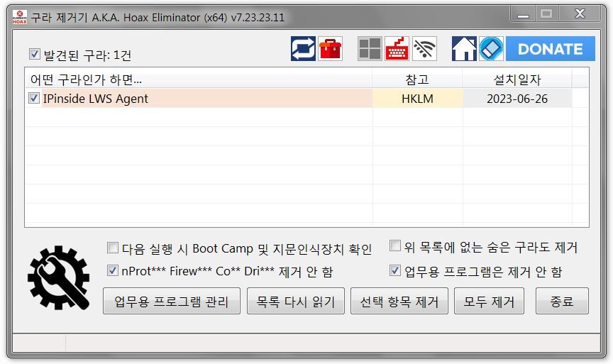
Task: Toggle the '발견된 구라: 1건' select-all checkbox
Action: pos(34,53)
